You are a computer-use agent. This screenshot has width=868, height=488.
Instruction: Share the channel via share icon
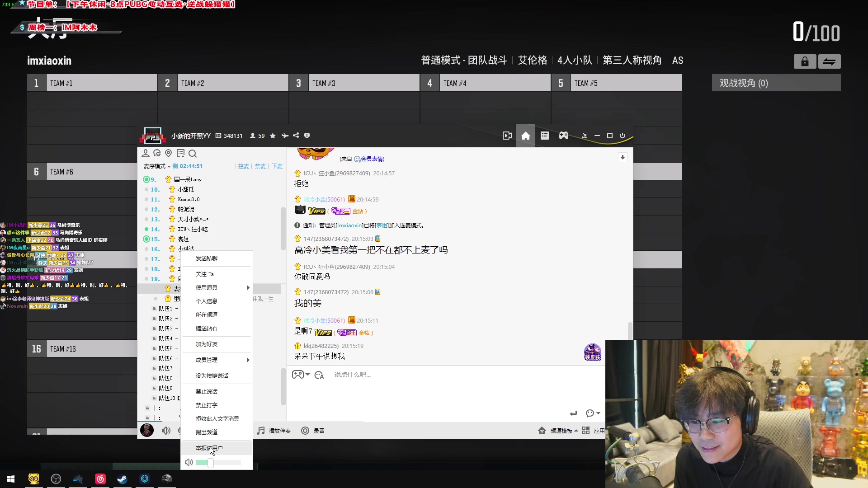[296, 136]
